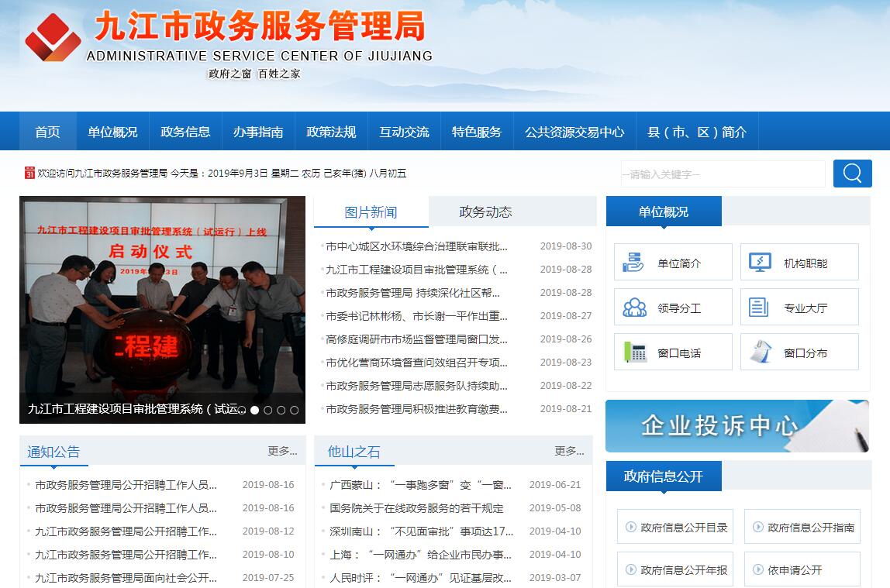Click the 政府信息公开目录 link
The width and height of the screenshot is (890, 588).
[x=676, y=528]
